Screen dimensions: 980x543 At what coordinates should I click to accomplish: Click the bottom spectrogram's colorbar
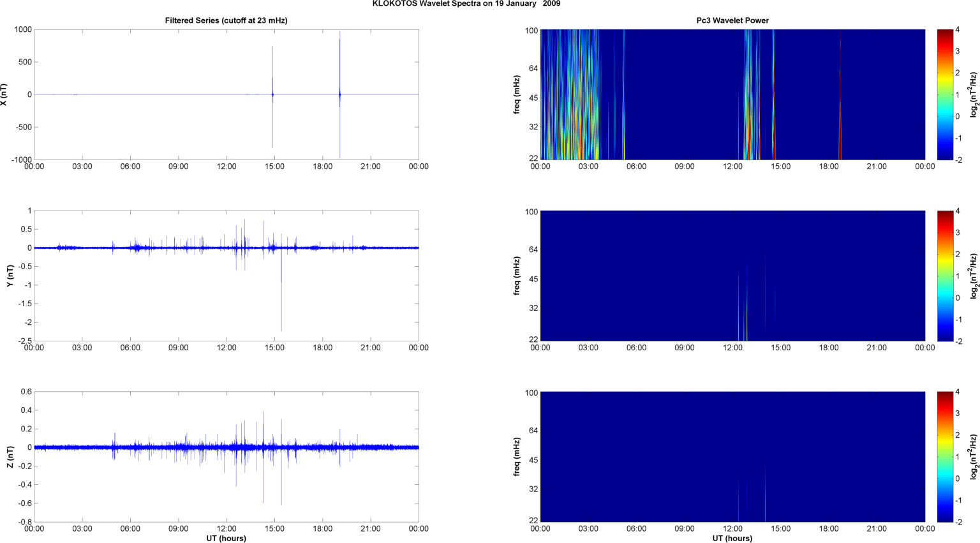tap(944, 457)
